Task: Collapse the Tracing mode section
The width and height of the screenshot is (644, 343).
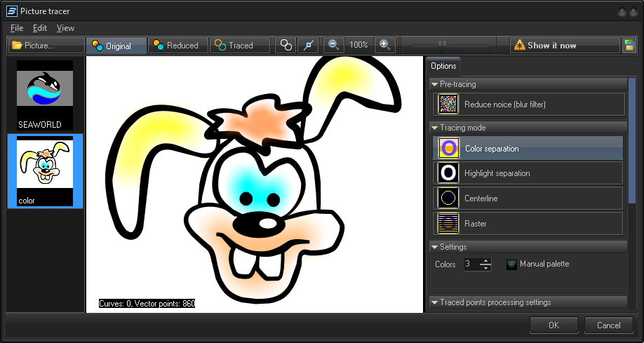Action: (434, 128)
